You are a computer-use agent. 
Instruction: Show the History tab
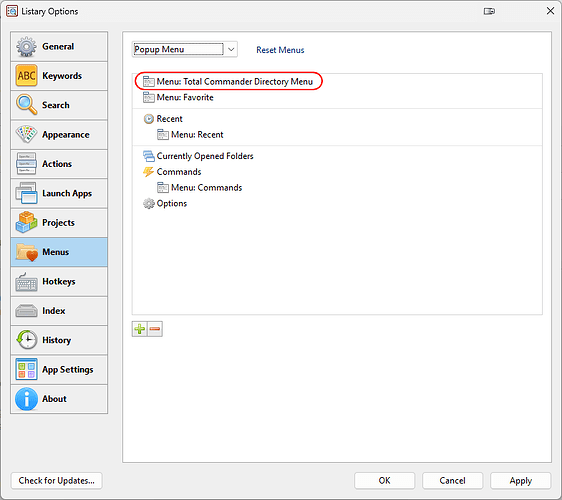point(59,340)
